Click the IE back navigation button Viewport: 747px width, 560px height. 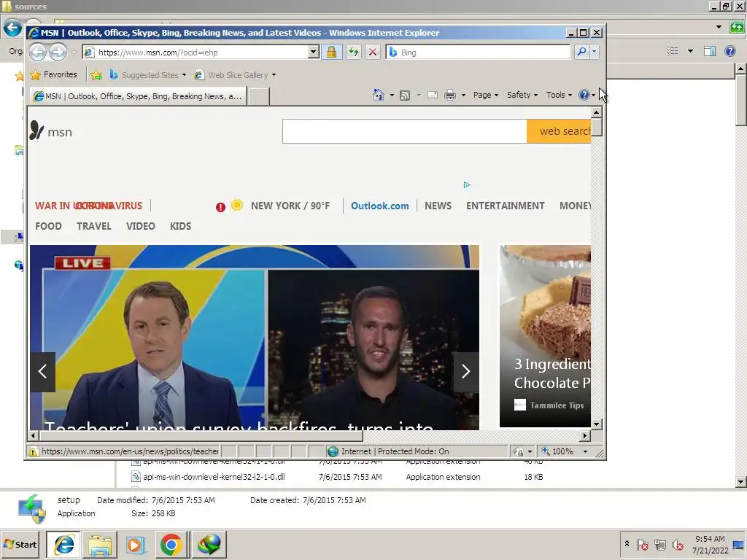(x=38, y=52)
